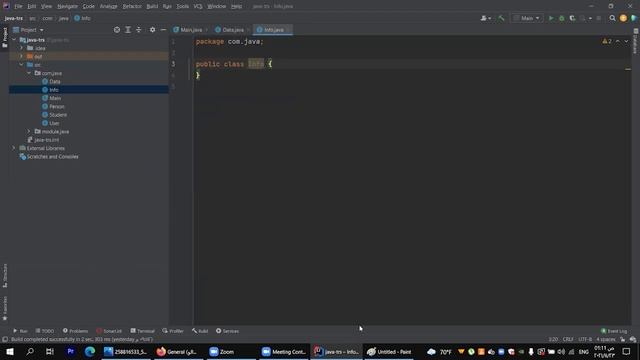The image size is (640, 360).
Task: Collapse all in Project panel toolbar
Action: point(139,30)
